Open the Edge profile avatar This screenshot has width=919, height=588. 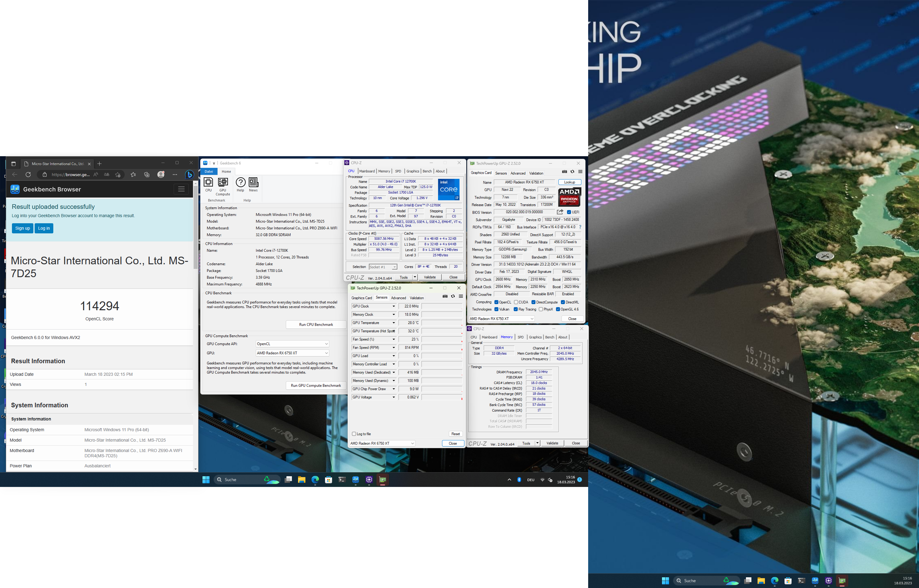161,175
